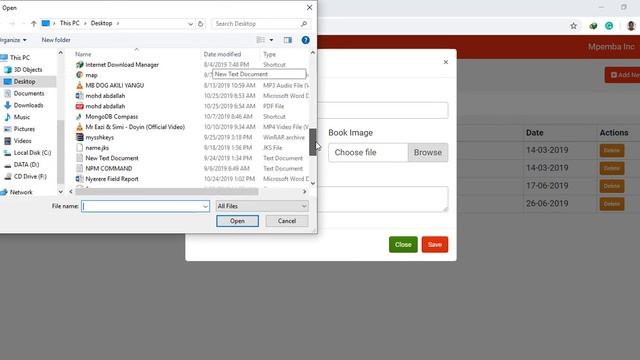
Task: Sort by the Name column header
Action: [x=83, y=54]
